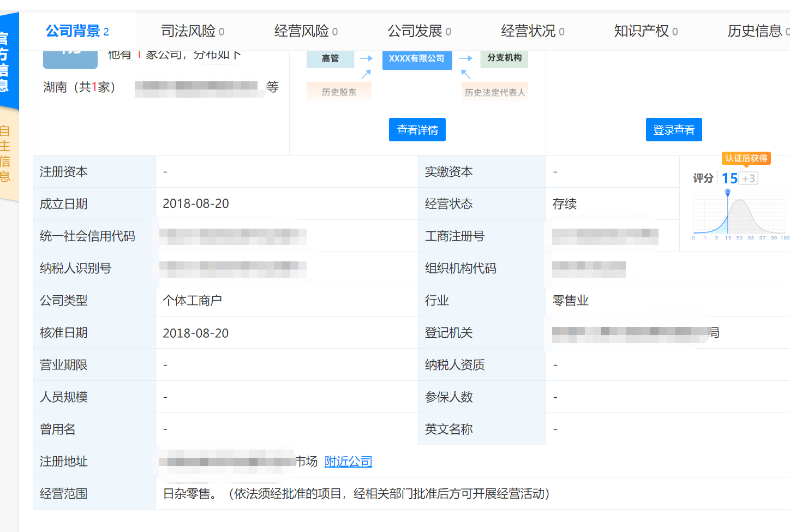Click the 曾用名 label

click(x=57, y=429)
